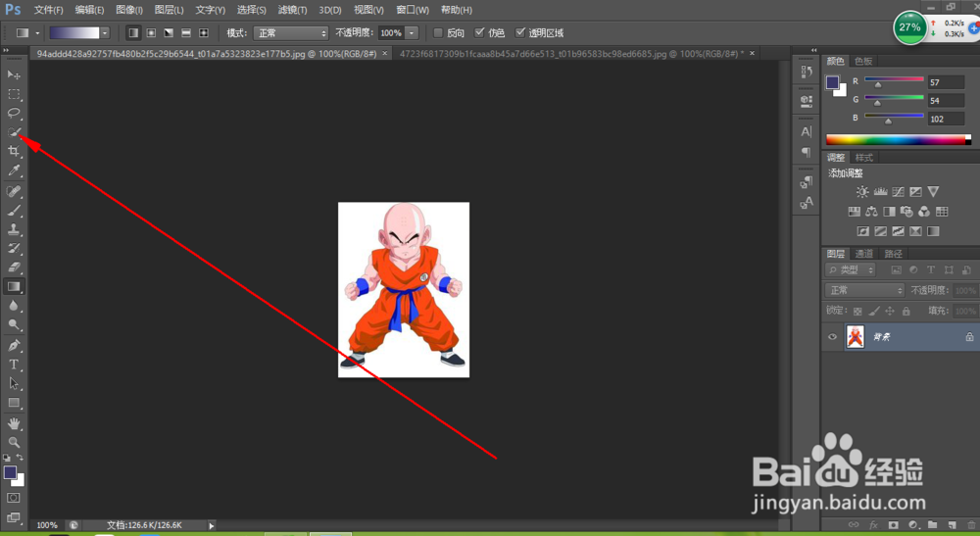
Task: Open the 图层(L) menu
Action: point(169,10)
